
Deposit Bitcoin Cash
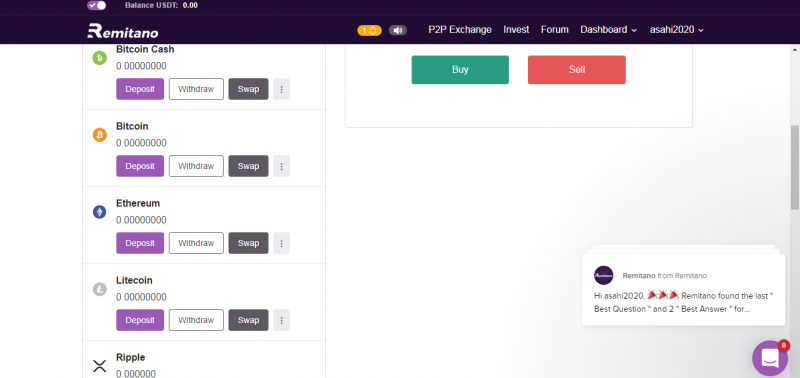point(140,89)
